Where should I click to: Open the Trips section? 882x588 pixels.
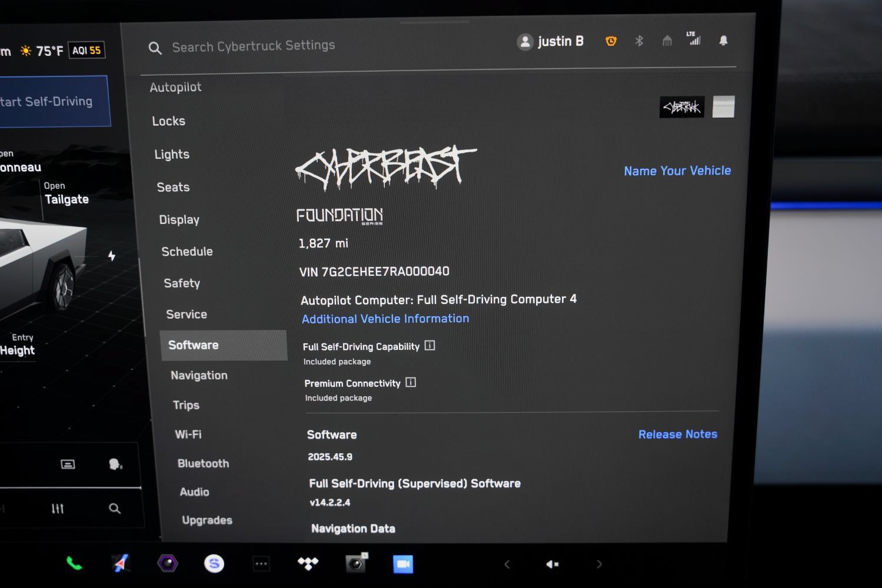click(186, 405)
